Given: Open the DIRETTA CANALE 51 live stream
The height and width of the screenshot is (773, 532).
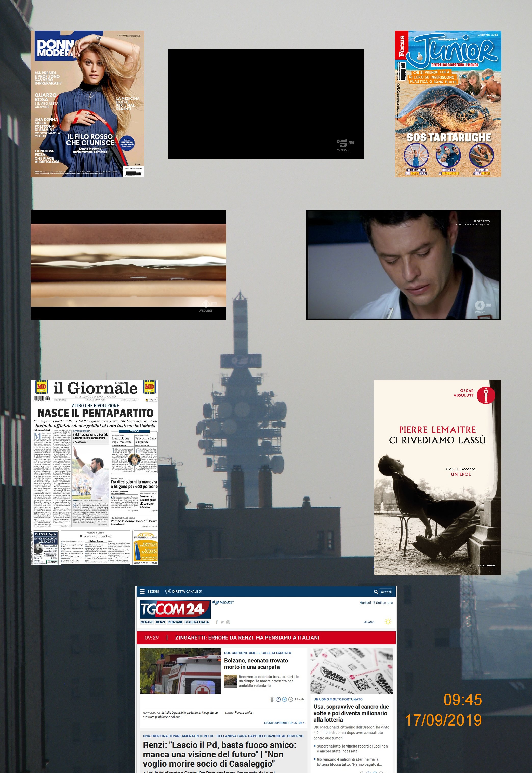Looking at the screenshot, I should tap(184, 591).
